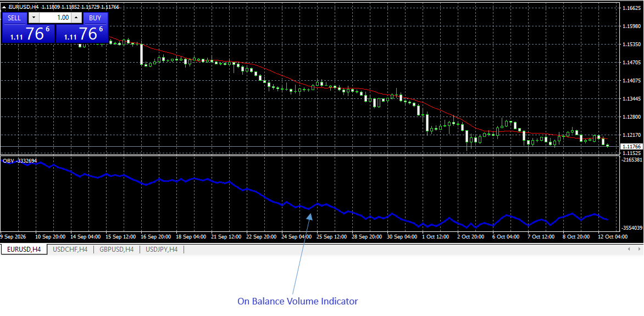Screen dimensions: 644x316
Task: Click the 25 Sep 12:00 time label
Action: 332,237
